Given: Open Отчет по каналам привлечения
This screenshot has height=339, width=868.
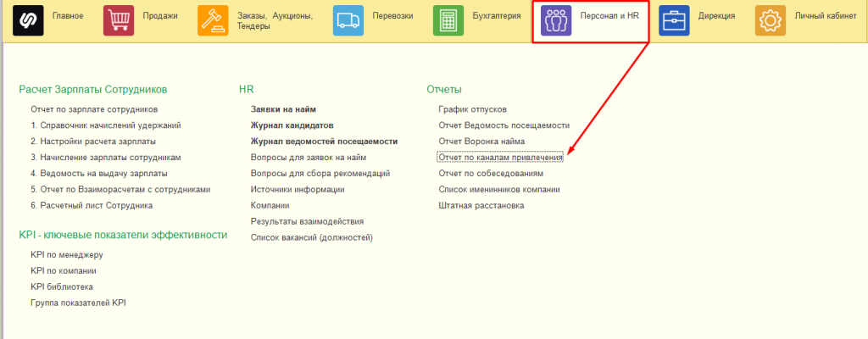Looking at the screenshot, I should click(500, 158).
